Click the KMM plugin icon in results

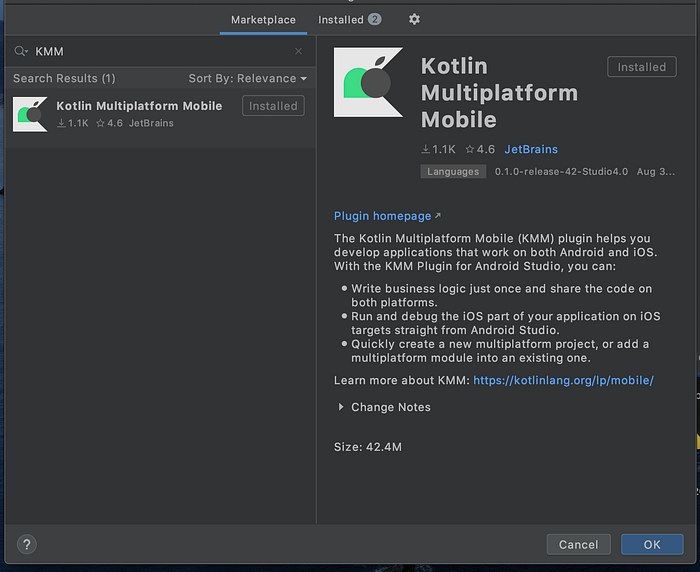tap(30, 114)
